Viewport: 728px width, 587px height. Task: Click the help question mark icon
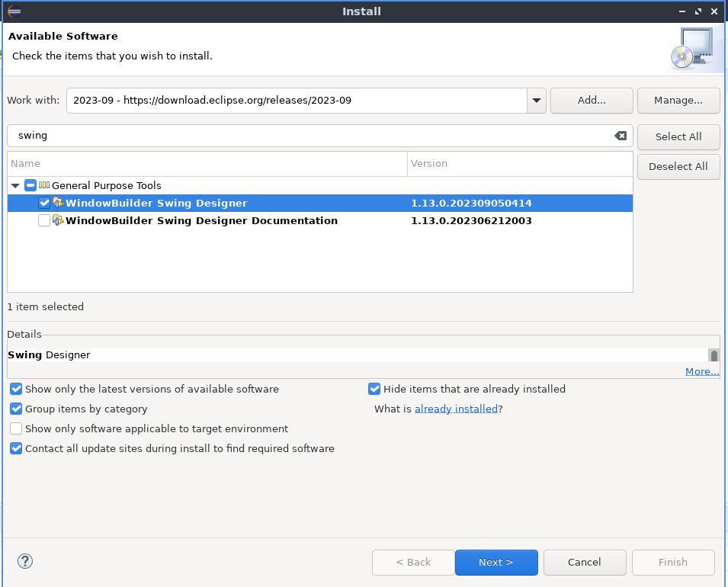[25, 562]
